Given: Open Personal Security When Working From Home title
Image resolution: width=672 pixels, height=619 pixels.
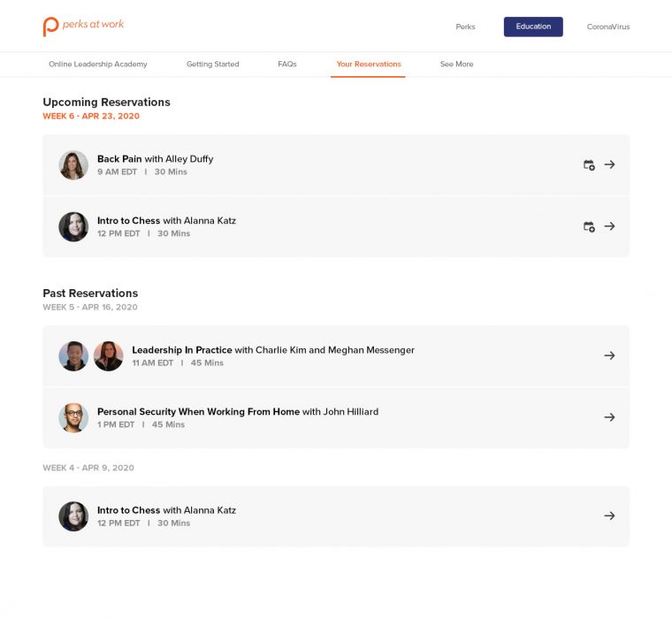Looking at the screenshot, I should [x=198, y=412].
